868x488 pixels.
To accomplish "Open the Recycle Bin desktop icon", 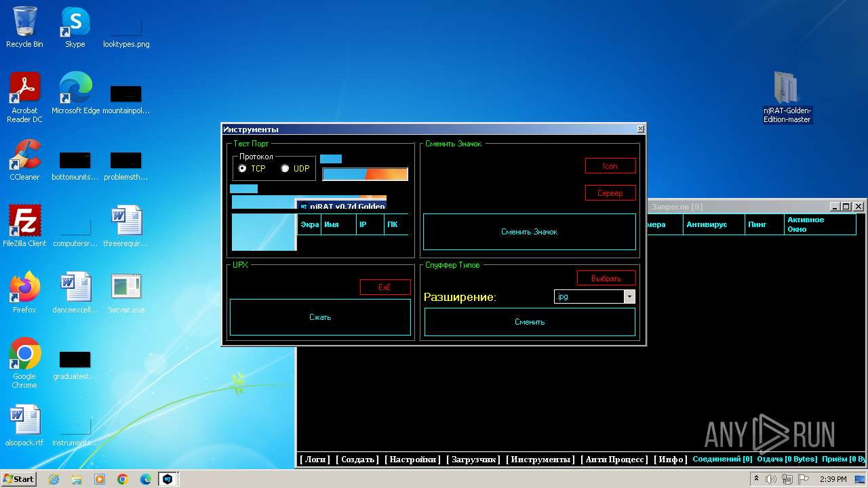I will click(24, 27).
